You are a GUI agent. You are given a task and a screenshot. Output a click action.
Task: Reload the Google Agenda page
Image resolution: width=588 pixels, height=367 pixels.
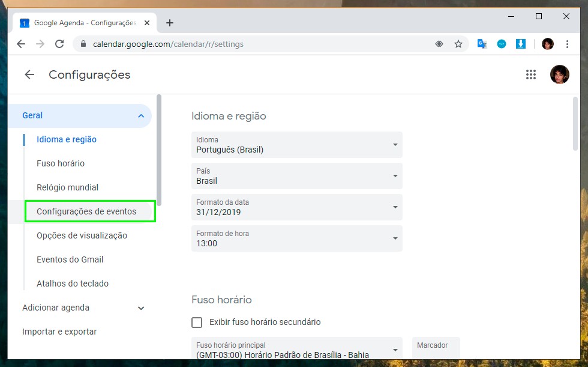(59, 44)
